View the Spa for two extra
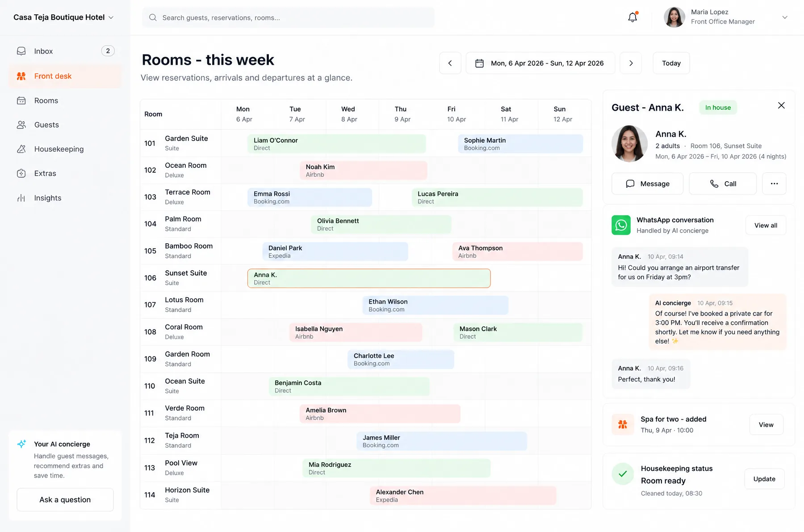804x532 pixels. coord(766,424)
